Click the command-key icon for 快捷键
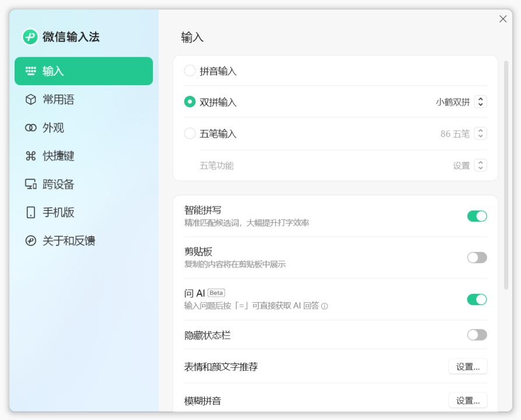521x420 pixels. click(x=31, y=156)
